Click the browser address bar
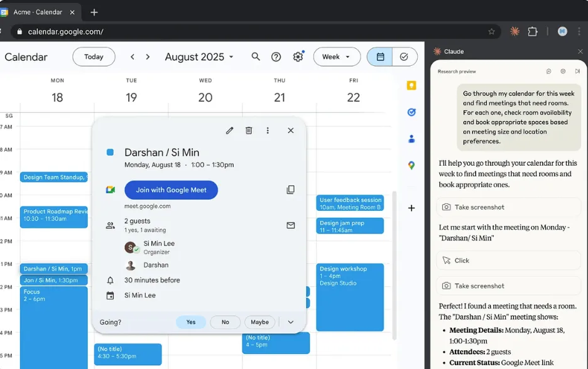Viewport: 588px width, 369px height. tap(255, 31)
